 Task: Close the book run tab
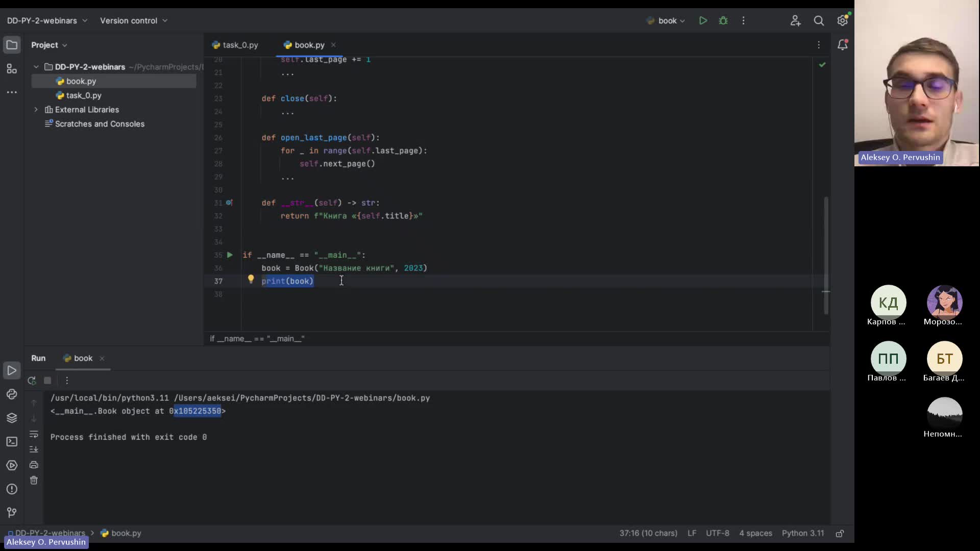coord(102,359)
